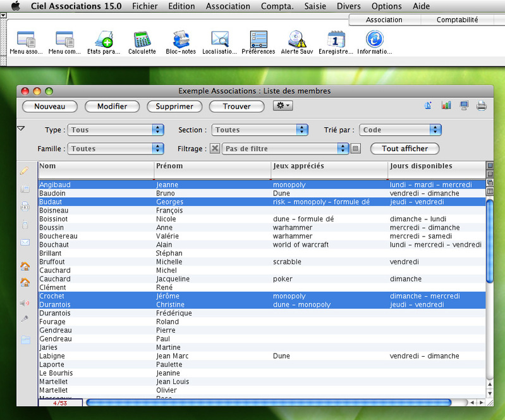Select the Bouchaut Alain row

tap(262, 245)
